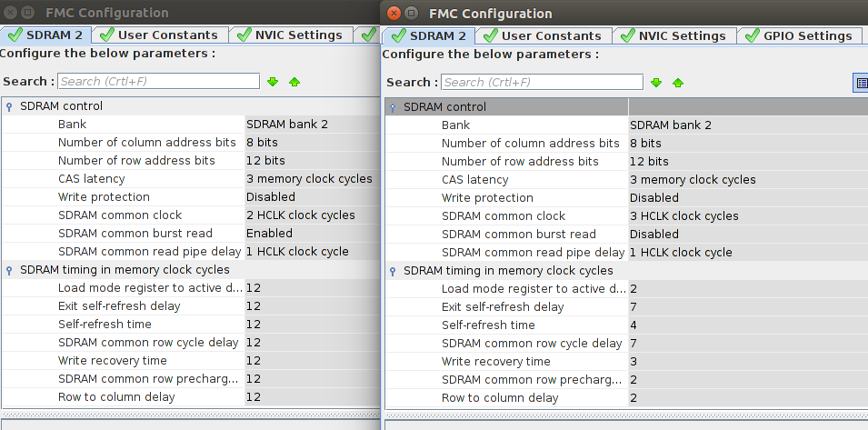Collapse SDRAM timing section in left window
The height and width of the screenshot is (430, 868).
9,270
